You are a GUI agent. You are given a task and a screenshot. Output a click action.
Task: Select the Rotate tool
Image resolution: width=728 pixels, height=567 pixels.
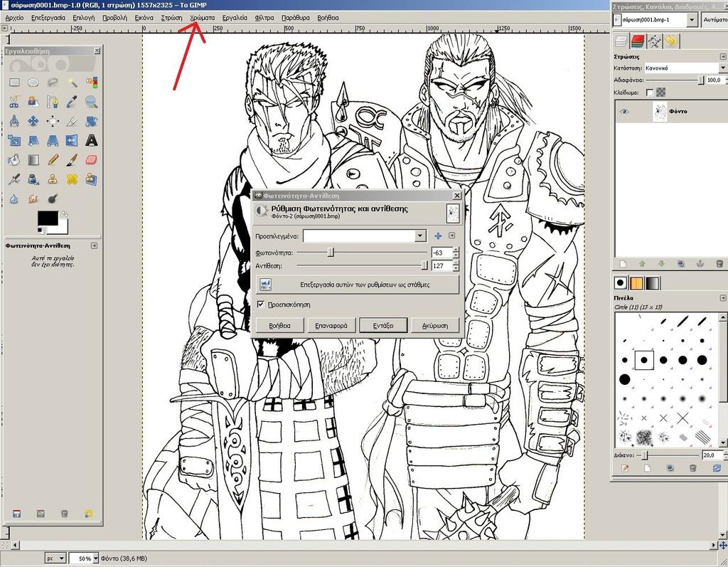point(92,122)
